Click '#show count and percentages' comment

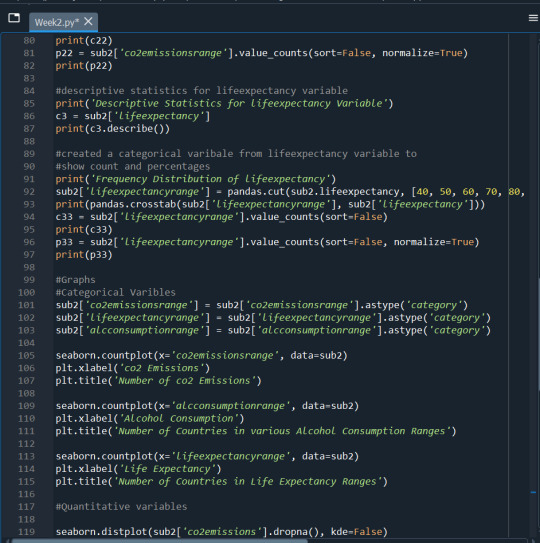pyautogui.click(x=133, y=167)
